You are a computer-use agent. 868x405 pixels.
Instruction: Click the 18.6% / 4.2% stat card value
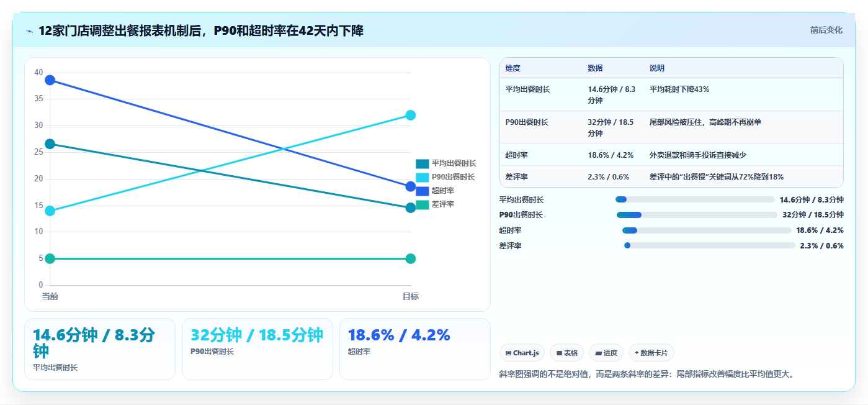pos(399,335)
